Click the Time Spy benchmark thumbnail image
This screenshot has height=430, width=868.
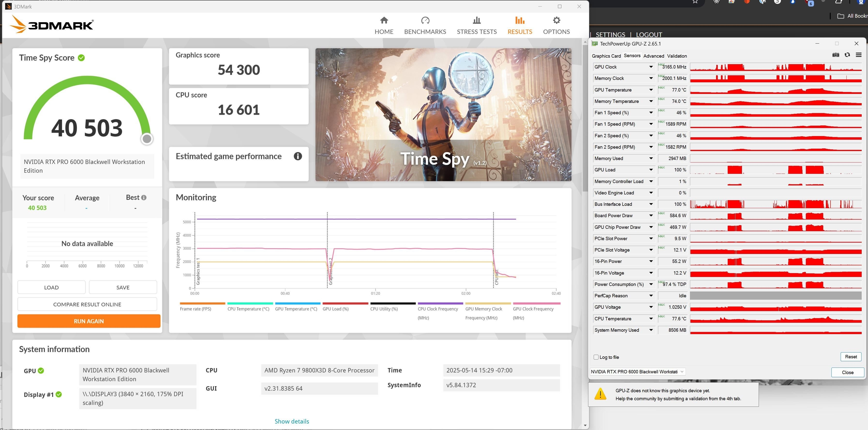point(443,115)
